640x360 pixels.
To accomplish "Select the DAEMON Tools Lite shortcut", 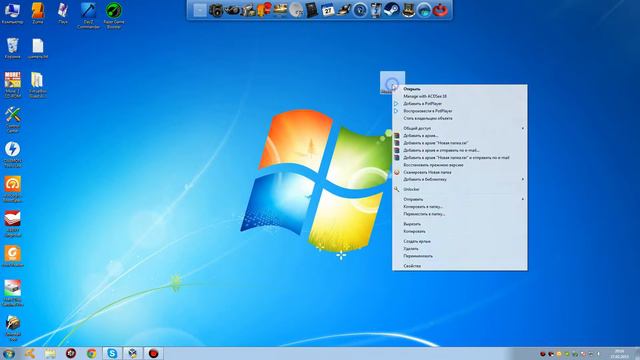I will tap(13, 154).
